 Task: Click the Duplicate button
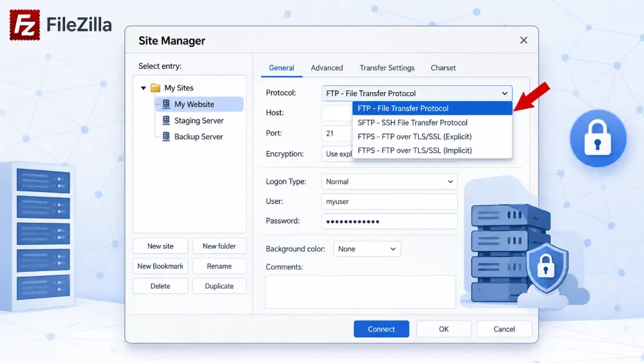pos(220,286)
